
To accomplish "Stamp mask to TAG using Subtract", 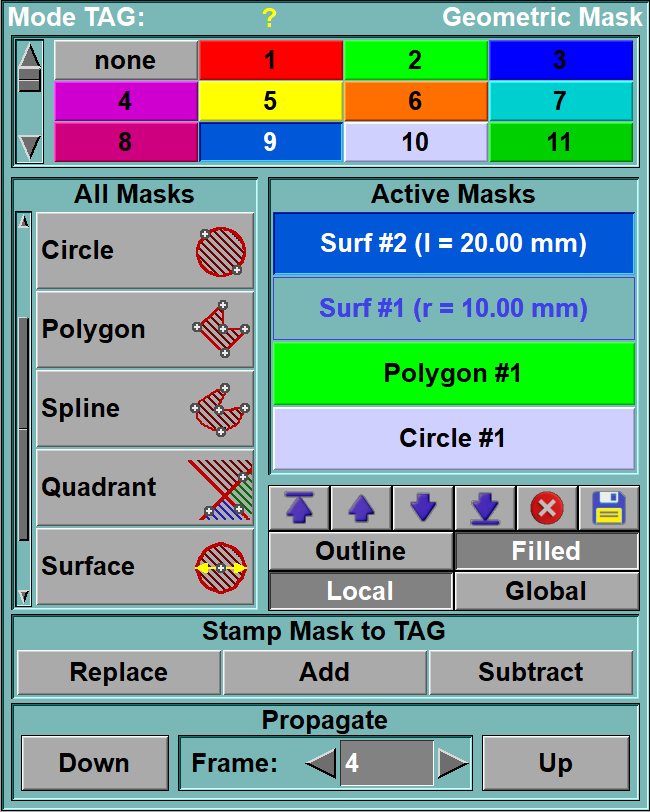I will 531,672.
